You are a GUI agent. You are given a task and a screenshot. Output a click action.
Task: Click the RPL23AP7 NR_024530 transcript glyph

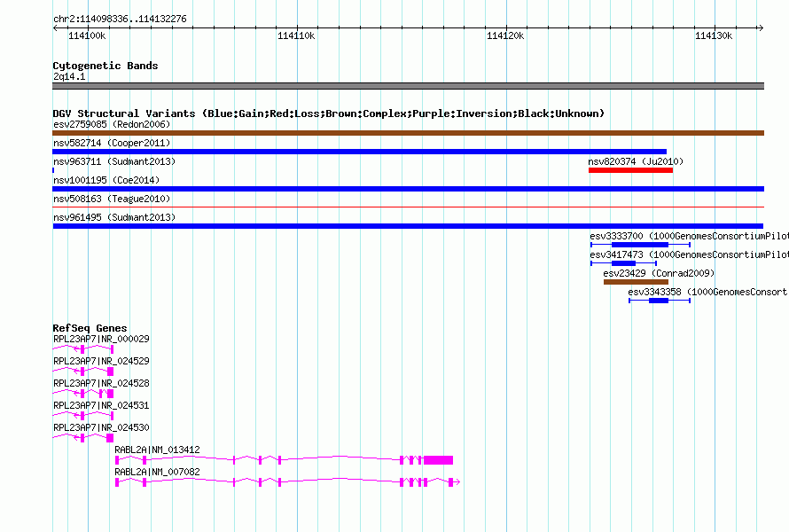tap(83, 438)
